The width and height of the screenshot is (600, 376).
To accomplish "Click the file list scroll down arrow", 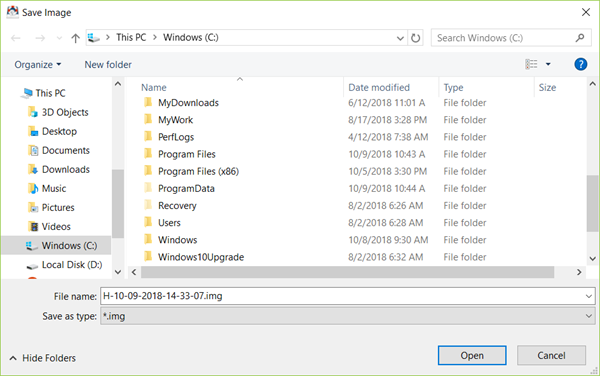I will click(593, 259).
